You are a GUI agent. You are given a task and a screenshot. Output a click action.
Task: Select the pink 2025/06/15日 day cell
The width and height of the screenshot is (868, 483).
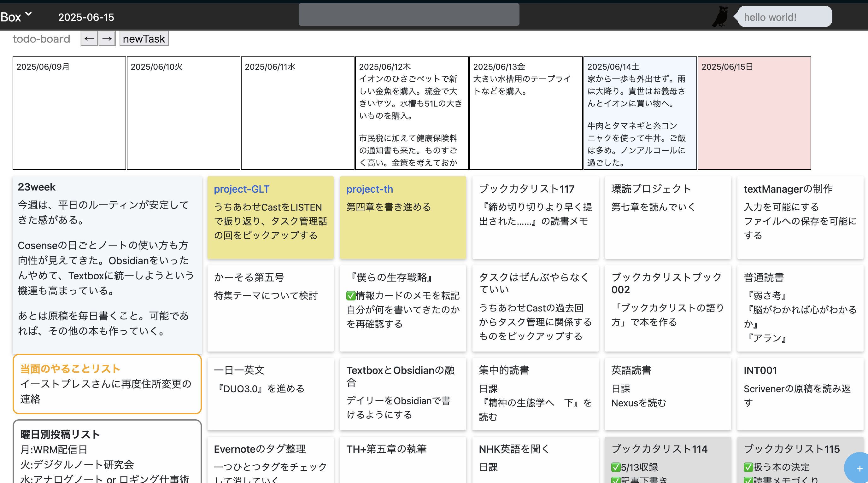pos(754,113)
